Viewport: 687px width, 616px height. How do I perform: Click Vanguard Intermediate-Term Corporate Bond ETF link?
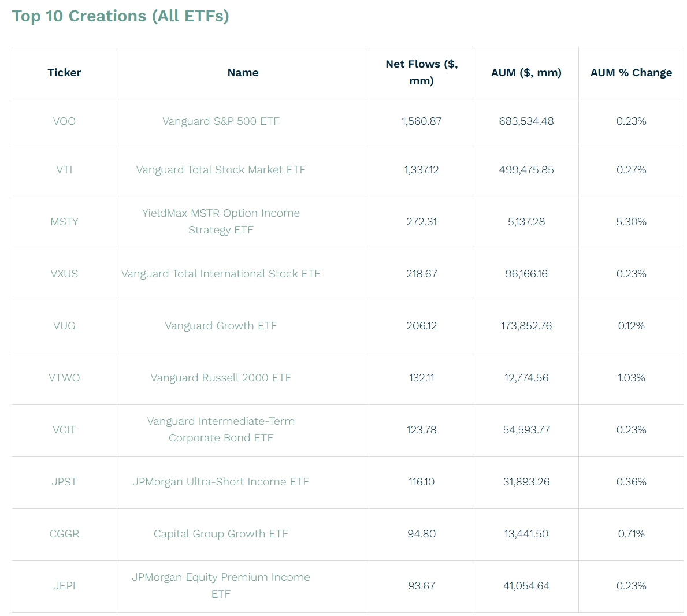[x=221, y=421]
